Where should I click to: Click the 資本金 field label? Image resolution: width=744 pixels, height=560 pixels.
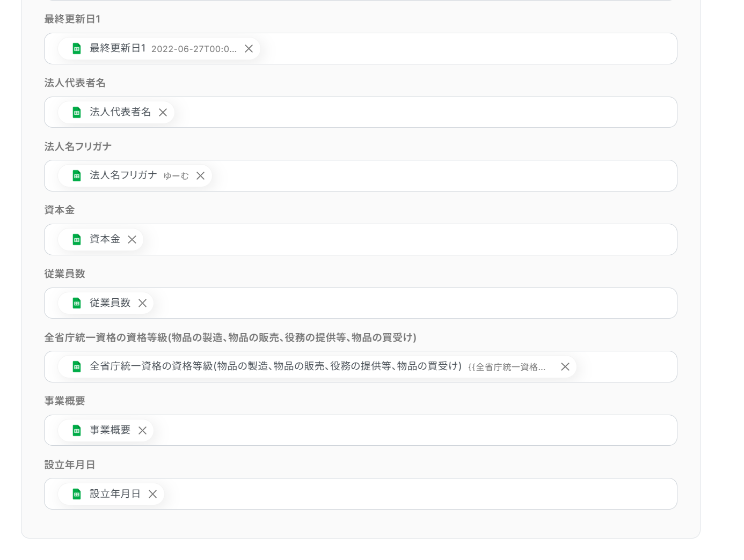(x=60, y=210)
